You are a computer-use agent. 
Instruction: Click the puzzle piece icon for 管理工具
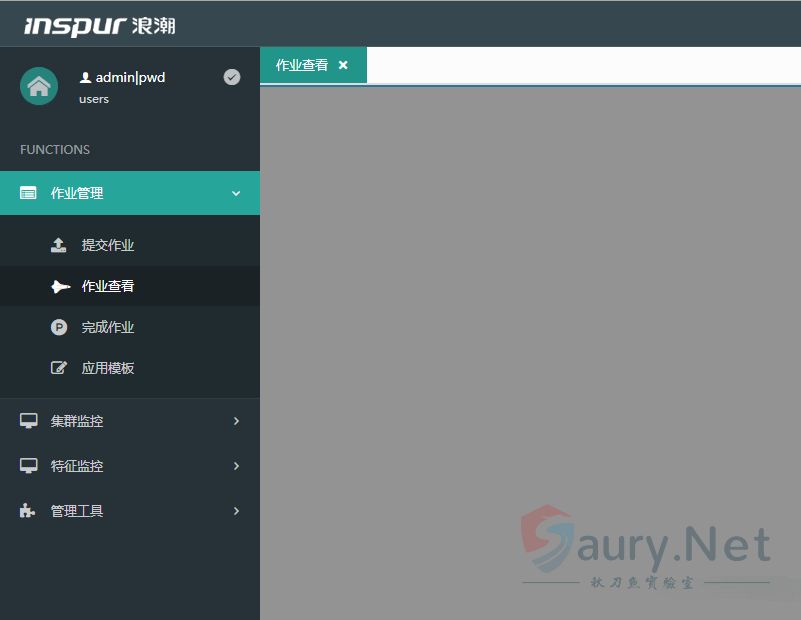(28, 511)
